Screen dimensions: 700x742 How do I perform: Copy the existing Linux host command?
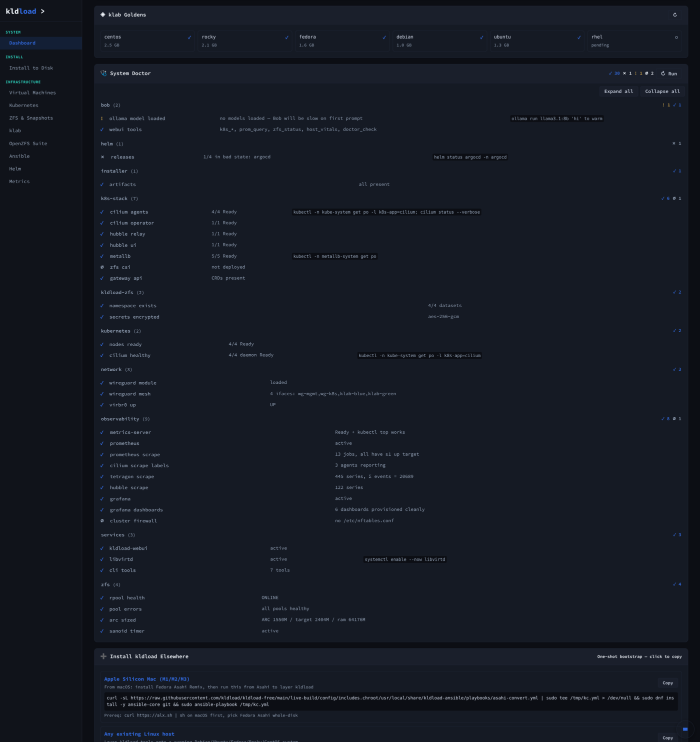pyautogui.click(x=667, y=737)
